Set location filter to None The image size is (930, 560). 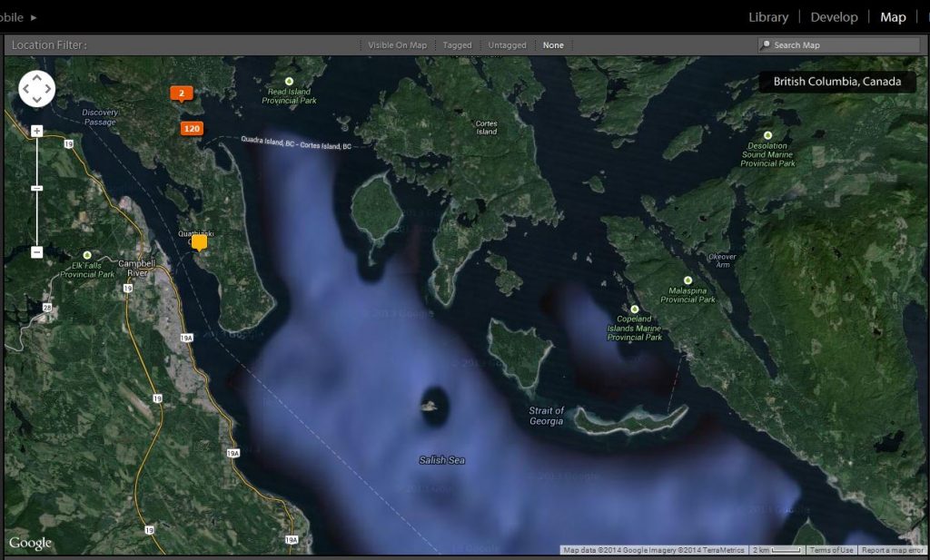553,45
